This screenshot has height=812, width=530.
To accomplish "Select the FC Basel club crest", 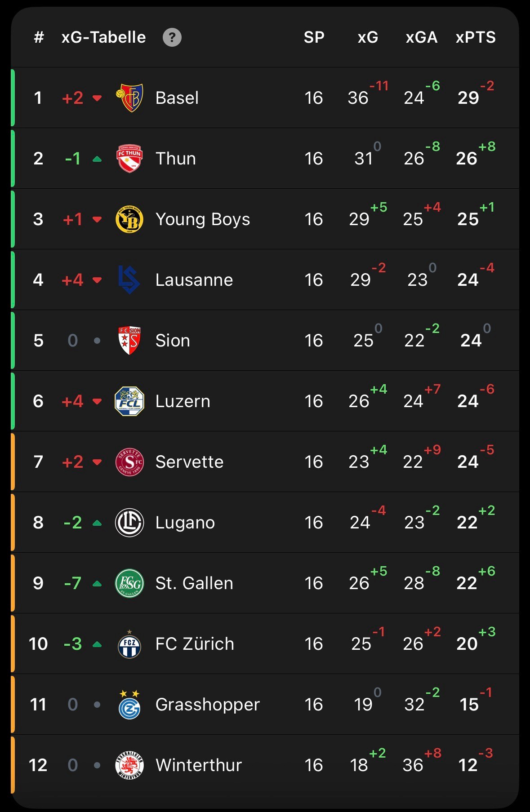I will pos(130,97).
